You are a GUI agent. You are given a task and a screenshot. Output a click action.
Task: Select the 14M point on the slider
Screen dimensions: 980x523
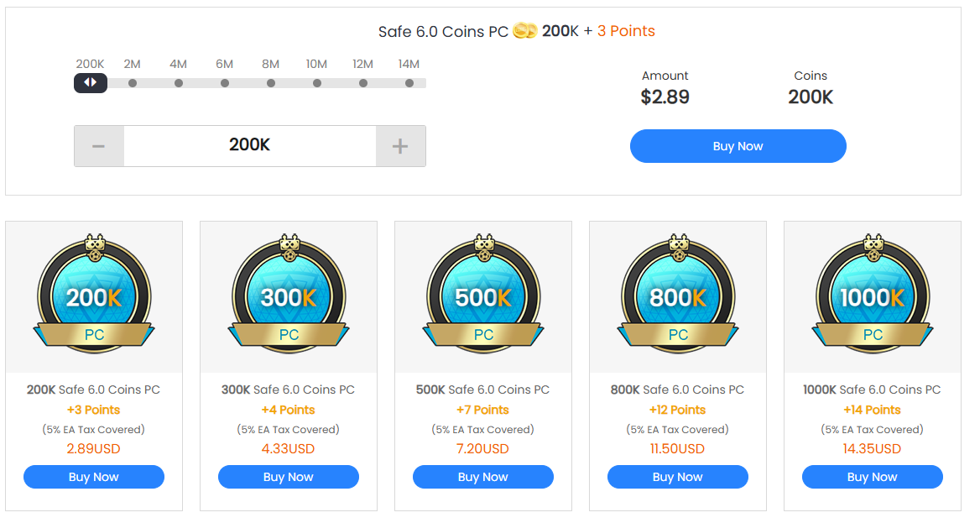(x=409, y=83)
